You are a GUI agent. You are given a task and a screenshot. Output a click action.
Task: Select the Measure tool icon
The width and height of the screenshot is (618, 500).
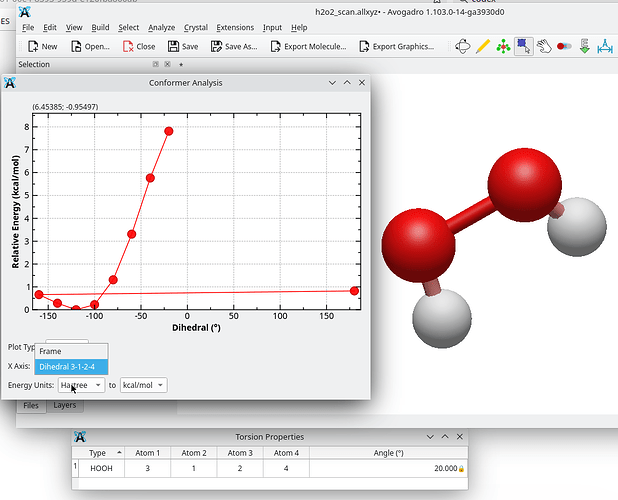605,46
